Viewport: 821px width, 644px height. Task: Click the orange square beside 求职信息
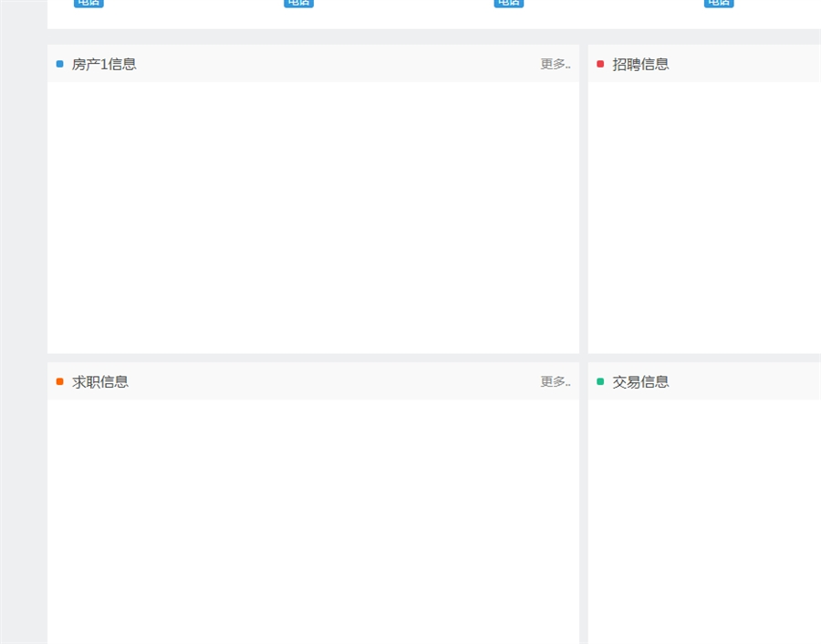click(x=60, y=381)
